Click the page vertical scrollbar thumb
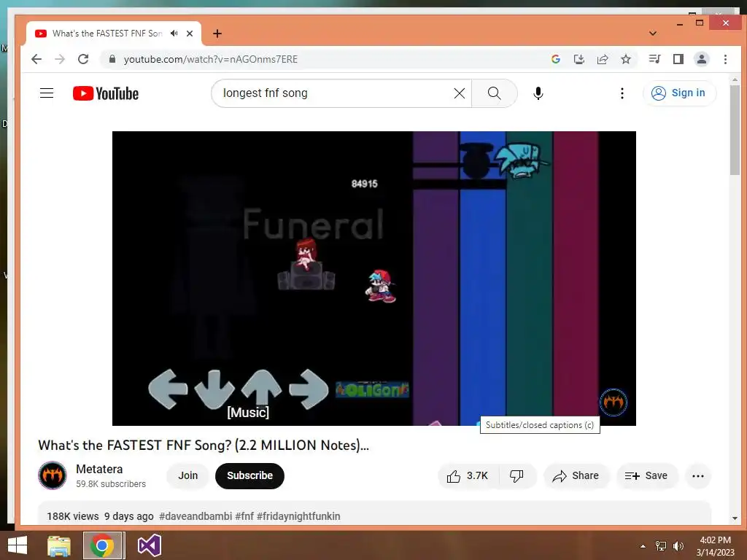The width and height of the screenshot is (747, 560). pos(735,130)
